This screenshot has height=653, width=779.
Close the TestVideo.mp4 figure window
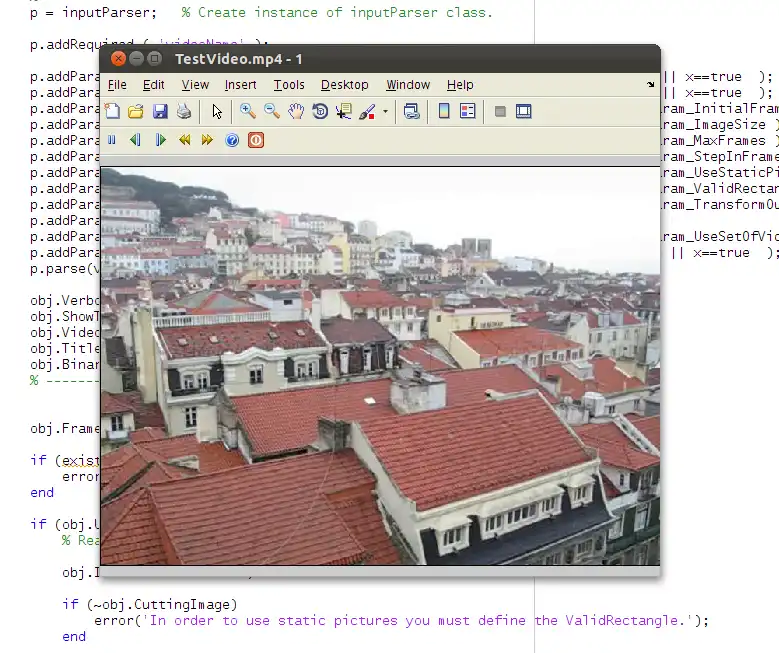point(118,59)
